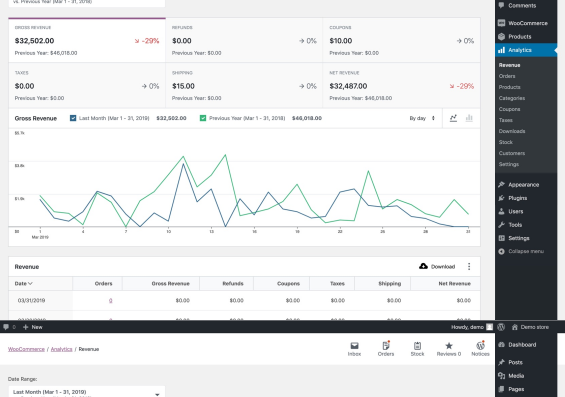Visit Demo store from admin bar
The height and width of the screenshot is (397, 565).
pyautogui.click(x=530, y=327)
